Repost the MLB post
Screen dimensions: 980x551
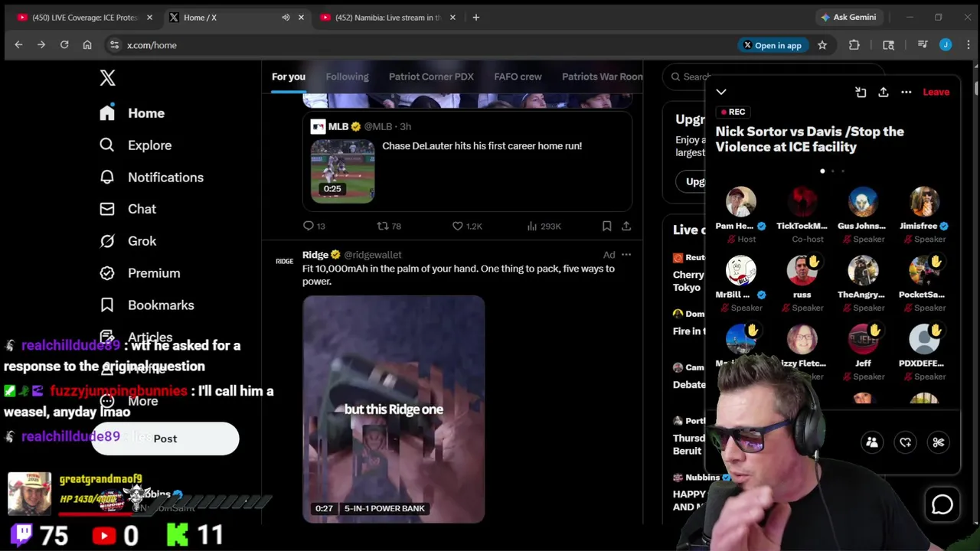point(389,226)
